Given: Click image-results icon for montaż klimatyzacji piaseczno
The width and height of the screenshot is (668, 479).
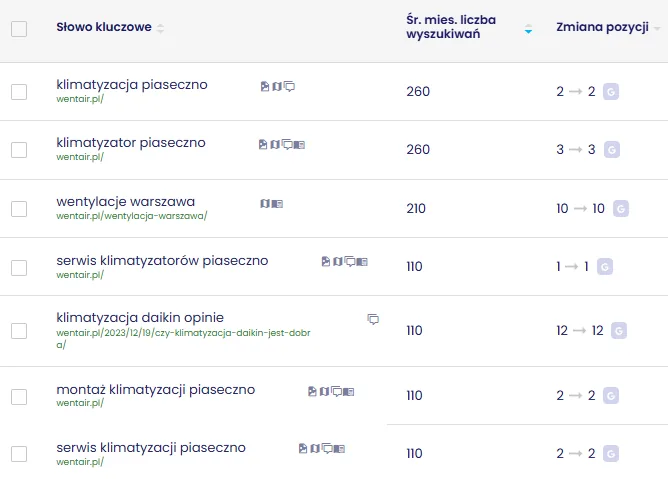Looking at the screenshot, I should pyautogui.click(x=312, y=391).
